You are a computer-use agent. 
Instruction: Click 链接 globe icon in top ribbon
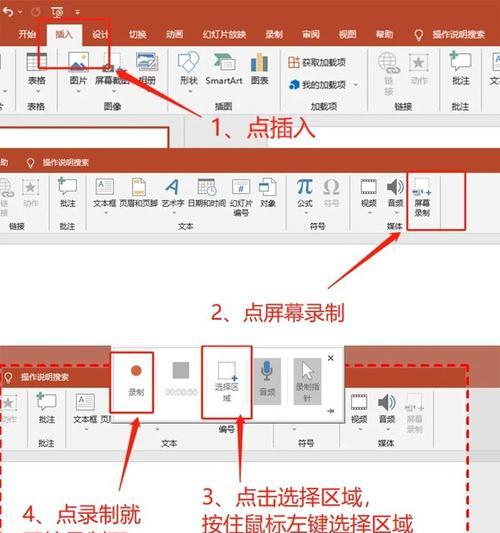pyautogui.click(x=389, y=63)
